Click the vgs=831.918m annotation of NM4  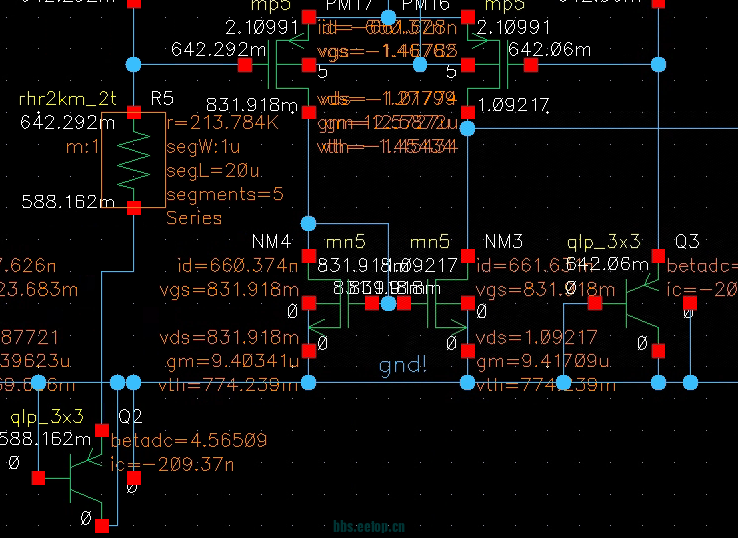point(229,289)
